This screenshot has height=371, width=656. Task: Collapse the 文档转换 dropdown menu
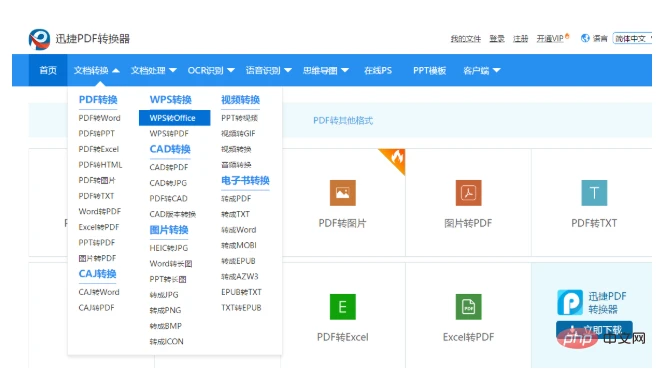[x=97, y=70]
